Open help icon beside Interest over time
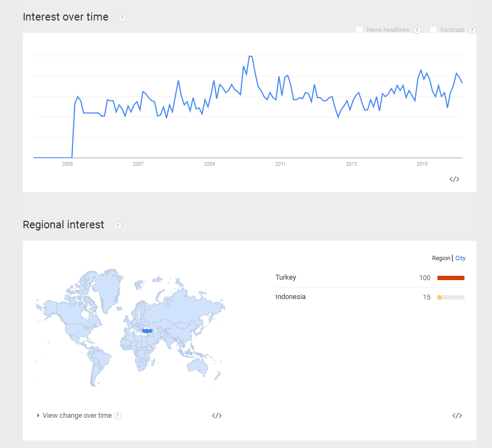492x448 pixels. pyautogui.click(x=122, y=18)
